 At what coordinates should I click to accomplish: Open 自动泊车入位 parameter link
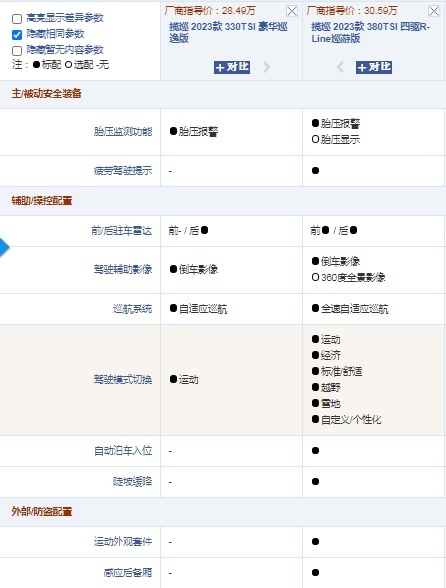pyautogui.click(x=123, y=450)
